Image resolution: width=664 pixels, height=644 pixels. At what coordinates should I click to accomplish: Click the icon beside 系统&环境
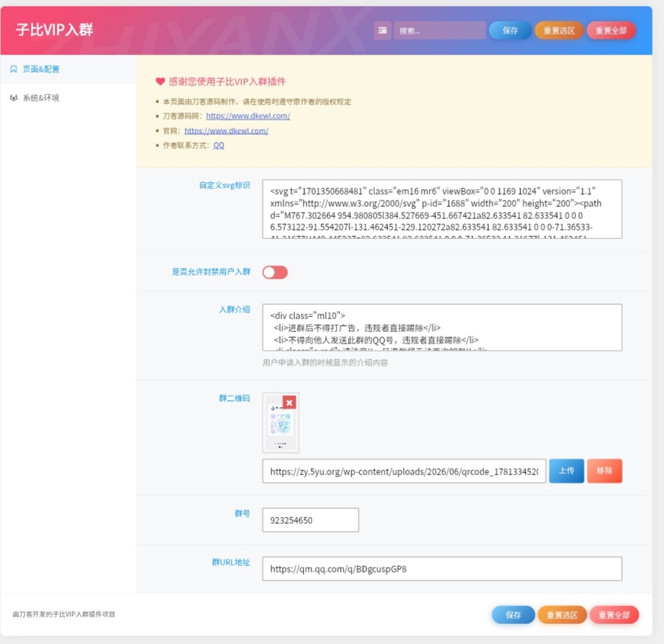(x=14, y=98)
